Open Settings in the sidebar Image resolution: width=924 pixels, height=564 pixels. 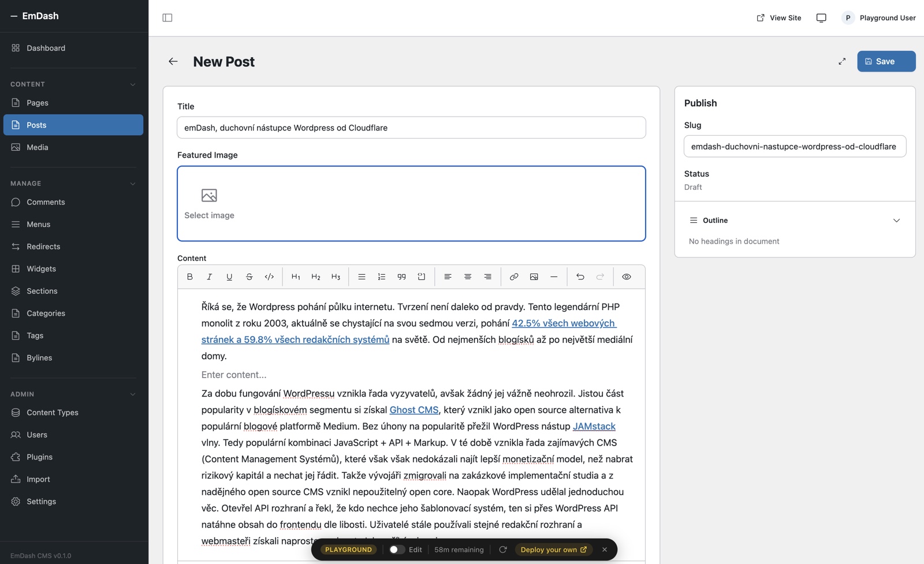73,501
